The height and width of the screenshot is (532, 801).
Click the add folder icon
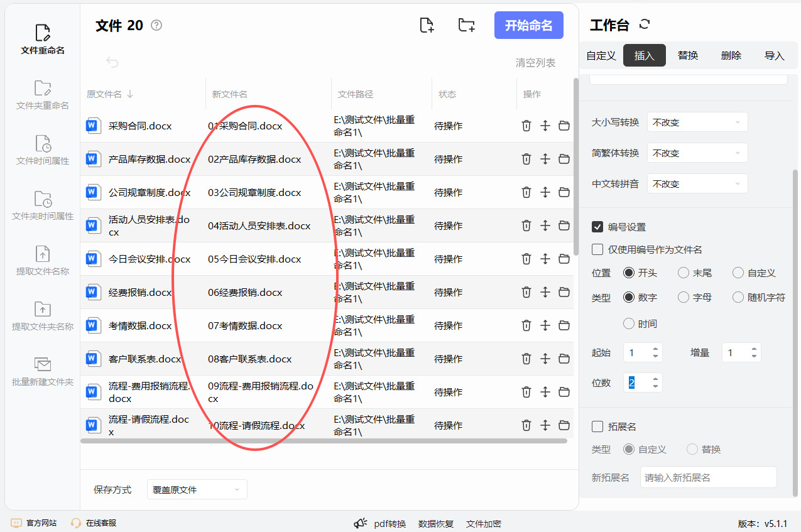click(466, 25)
